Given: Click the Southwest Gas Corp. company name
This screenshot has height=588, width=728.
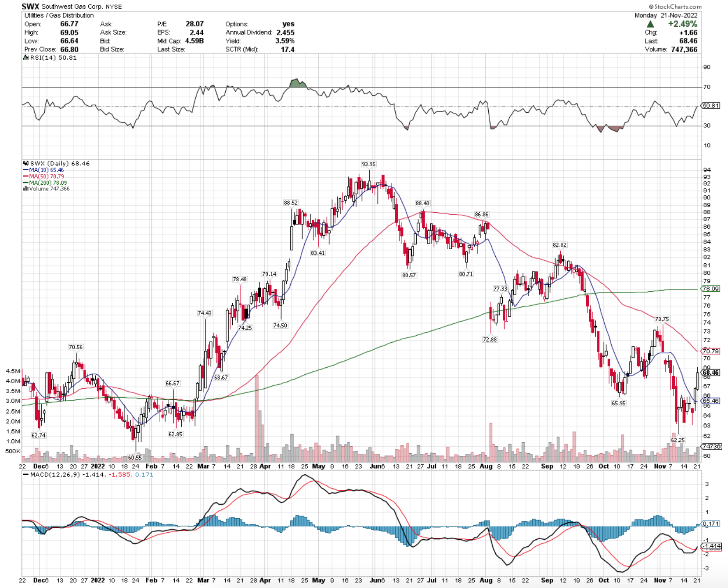Looking at the screenshot, I should click(72, 7).
